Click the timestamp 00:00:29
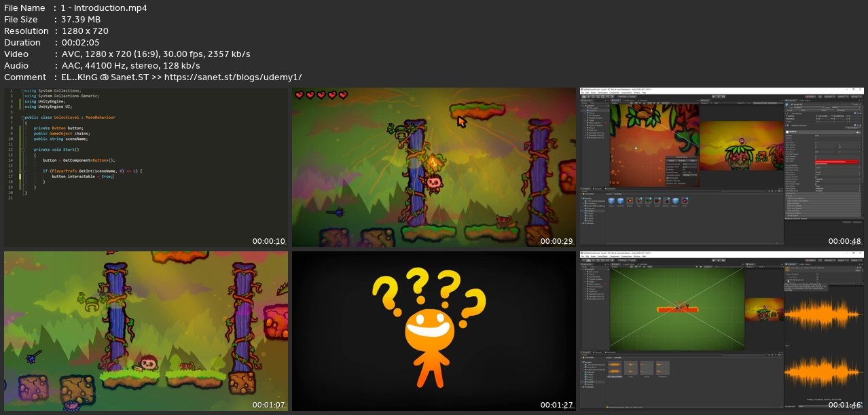This screenshot has width=868, height=415. click(557, 241)
